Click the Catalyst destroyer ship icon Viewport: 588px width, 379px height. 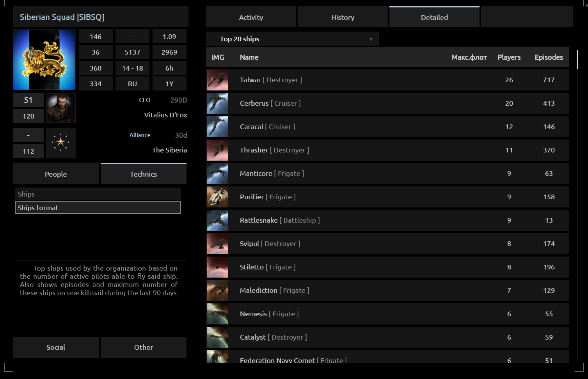point(218,337)
